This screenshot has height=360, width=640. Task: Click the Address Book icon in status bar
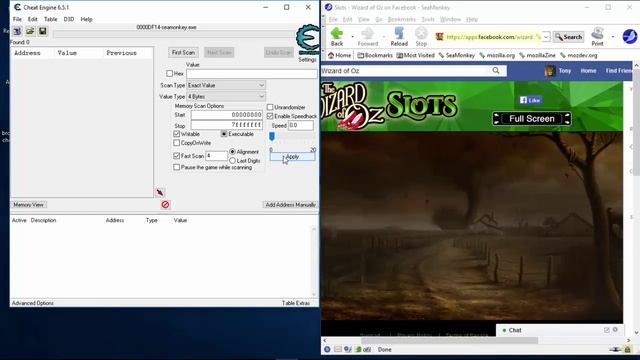[359, 349]
